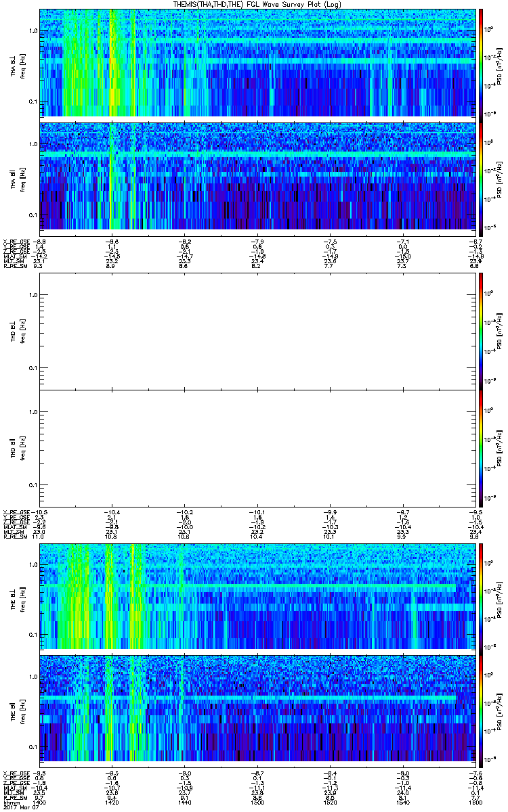Click the color bar beside the THD B∥ panel

pos(481,449)
